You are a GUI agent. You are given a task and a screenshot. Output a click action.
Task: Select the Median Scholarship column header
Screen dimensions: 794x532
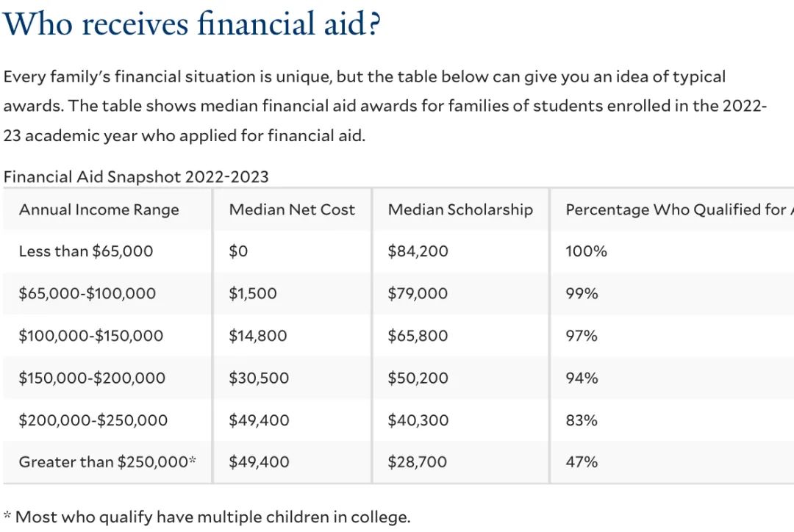460,209
